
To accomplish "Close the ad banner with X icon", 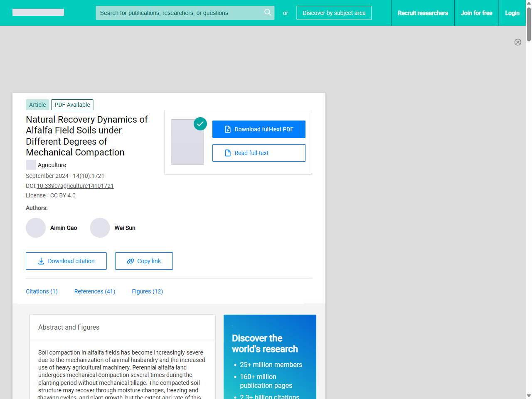I will click(517, 42).
